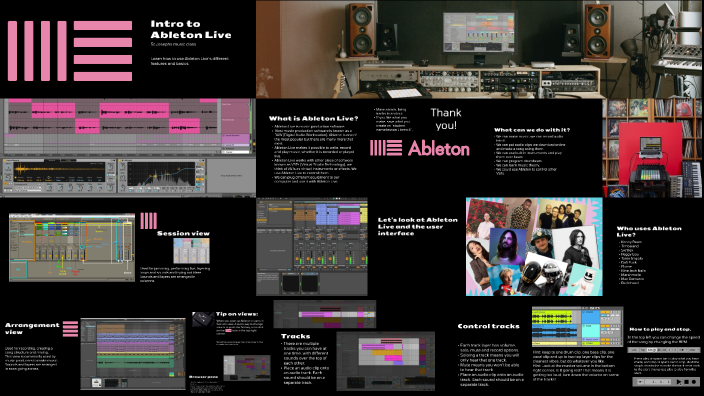
Task: Open the pink audio clips arrangement screenshot
Action: 128,127
